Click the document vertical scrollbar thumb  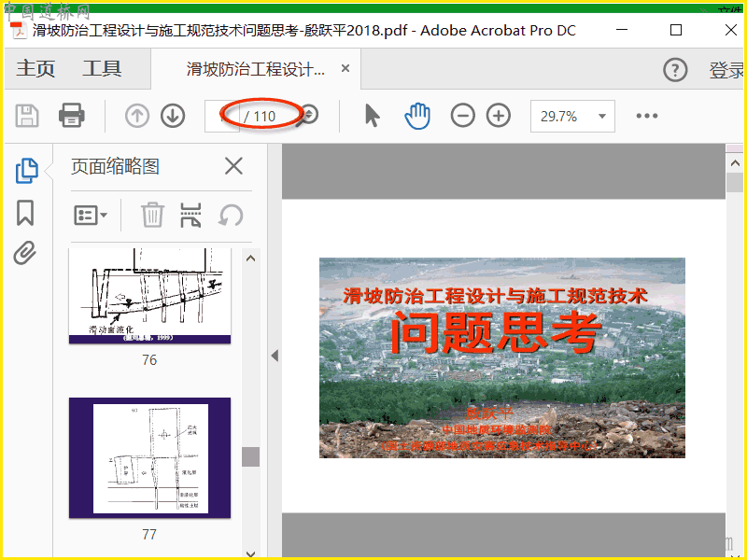coord(735,182)
